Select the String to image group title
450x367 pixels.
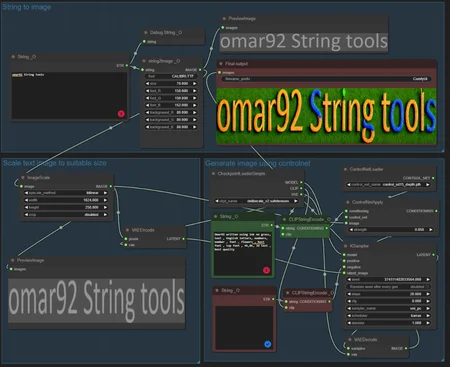coord(27,7)
